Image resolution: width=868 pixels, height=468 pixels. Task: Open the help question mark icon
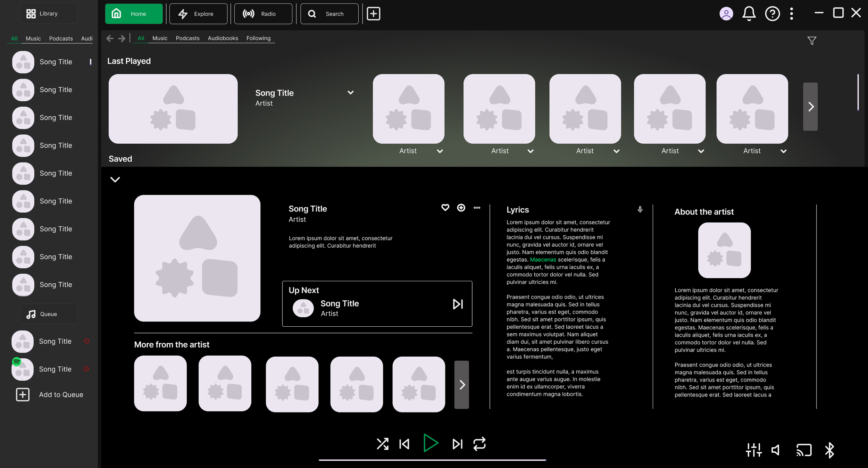772,14
